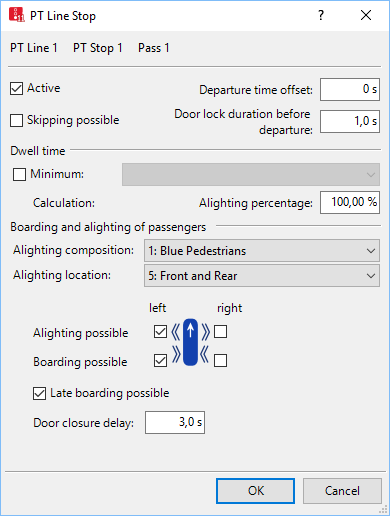Expand the Alighting location dropdown
Viewport: 390px width, 516px height.
point(262,275)
